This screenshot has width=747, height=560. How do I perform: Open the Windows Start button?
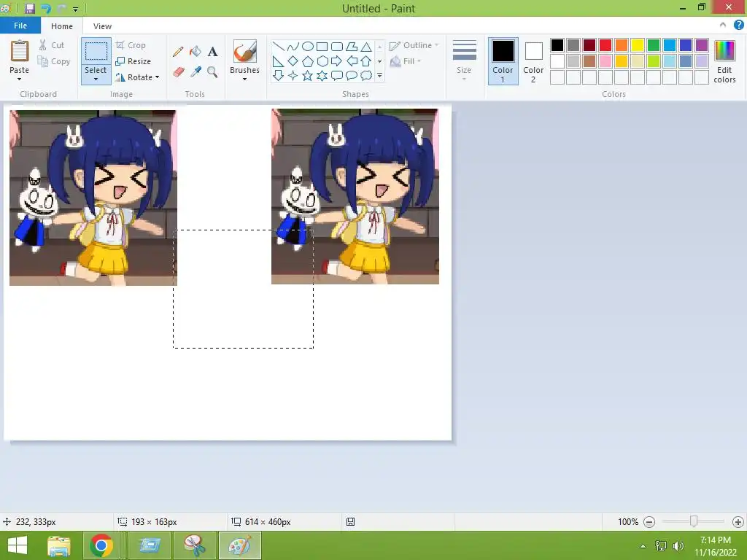pyautogui.click(x=18, y=545)
